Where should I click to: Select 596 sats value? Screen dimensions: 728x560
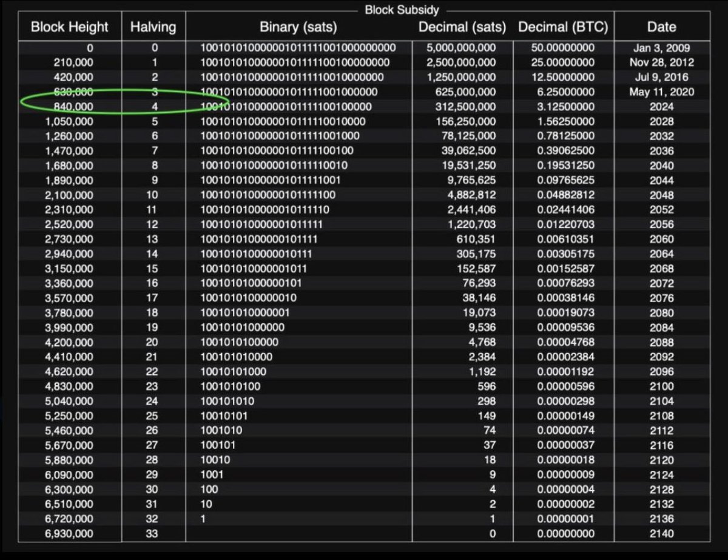point(487,386)
